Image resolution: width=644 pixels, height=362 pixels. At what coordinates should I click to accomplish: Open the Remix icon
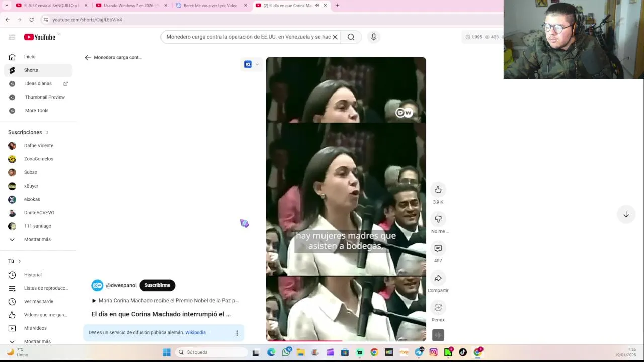click(x=438, y=307)
